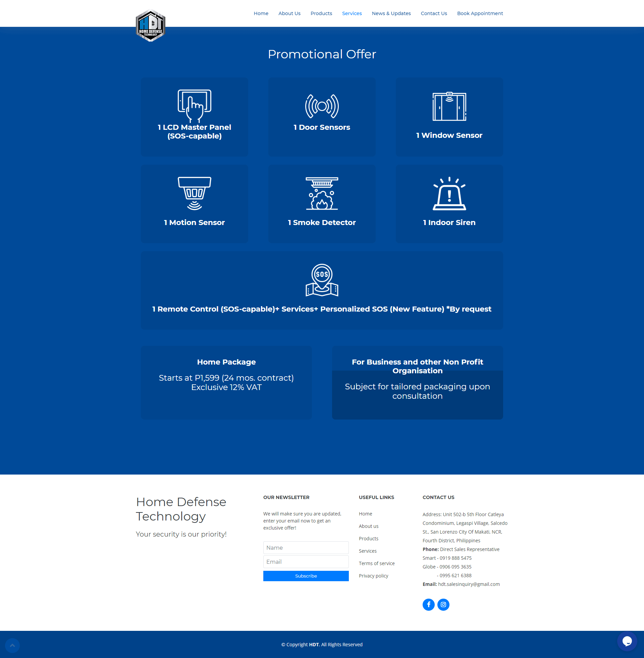
Task: Click the SOS Remote Control map icon
Action: click(x=322, y=280)
